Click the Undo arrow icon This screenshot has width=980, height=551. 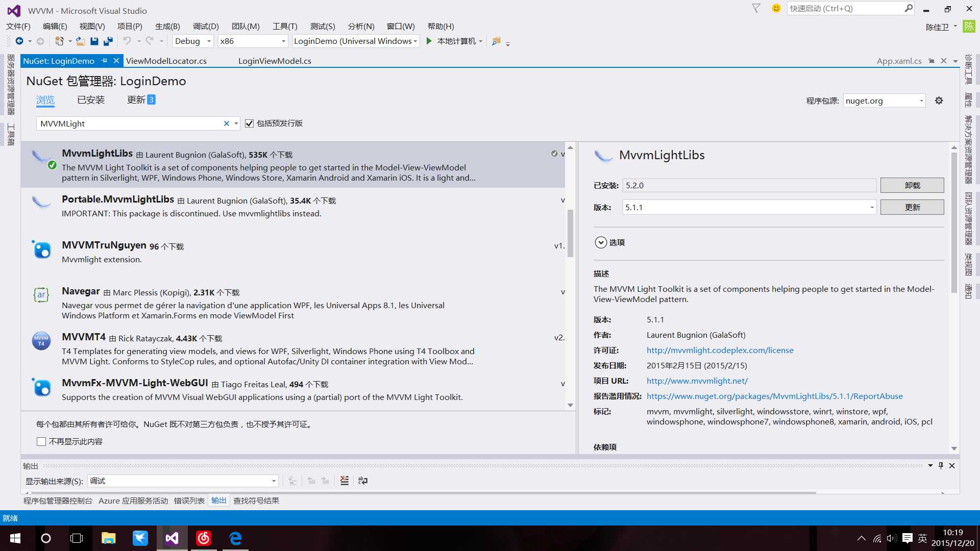[x=127, y=41]
